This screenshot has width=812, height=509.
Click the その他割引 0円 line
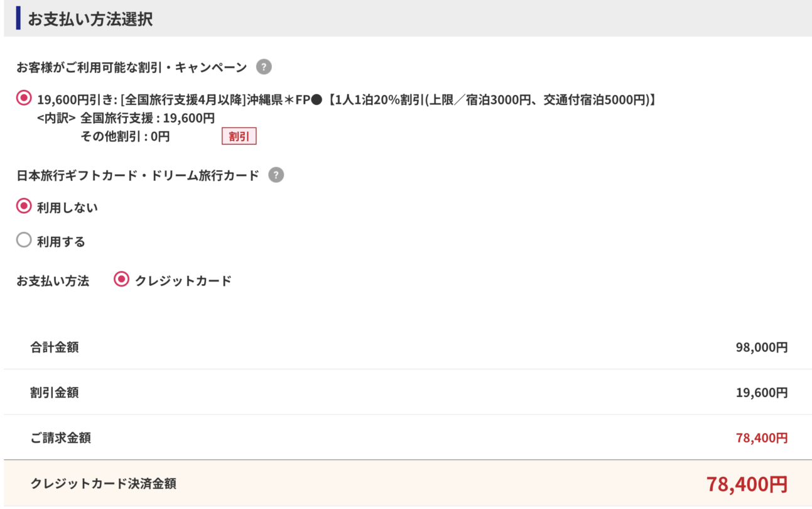pyautogui.click(x=125, y=136)
